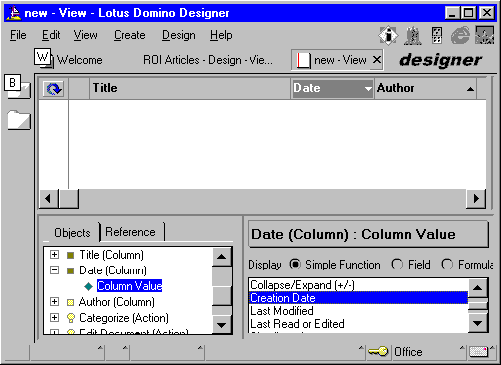Screen dimensions: 501x365
Task: Click the Author (Column) square icon
Action: point(70,302)
